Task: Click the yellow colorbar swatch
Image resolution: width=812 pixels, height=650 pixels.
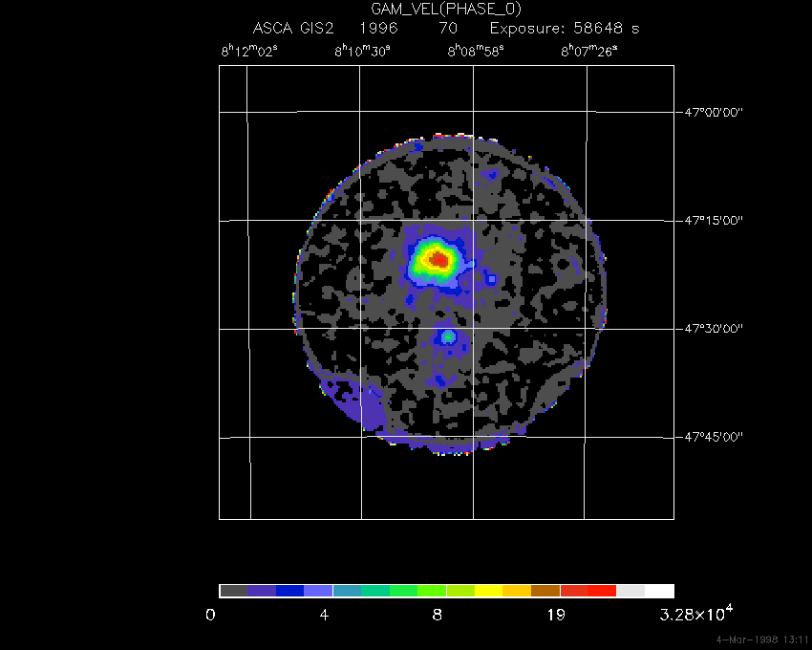Action: [489, 591]
